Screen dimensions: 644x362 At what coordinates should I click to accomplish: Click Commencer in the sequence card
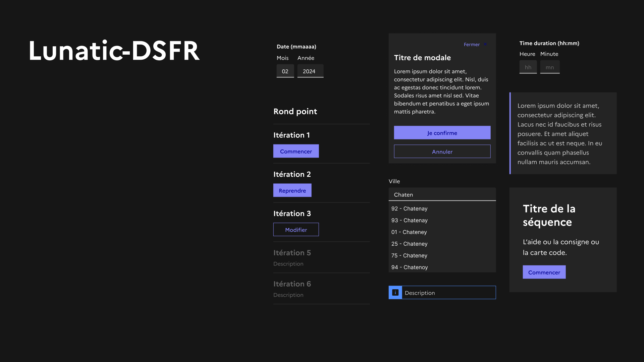click(x=544, y=272)
